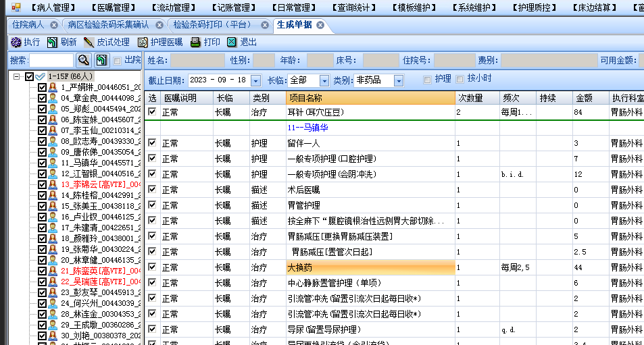Image resolution: width=644 pixels, height=345 pixels.
Task: Open 皮试处理 pencil icon tool
Action: click(89, 43)
